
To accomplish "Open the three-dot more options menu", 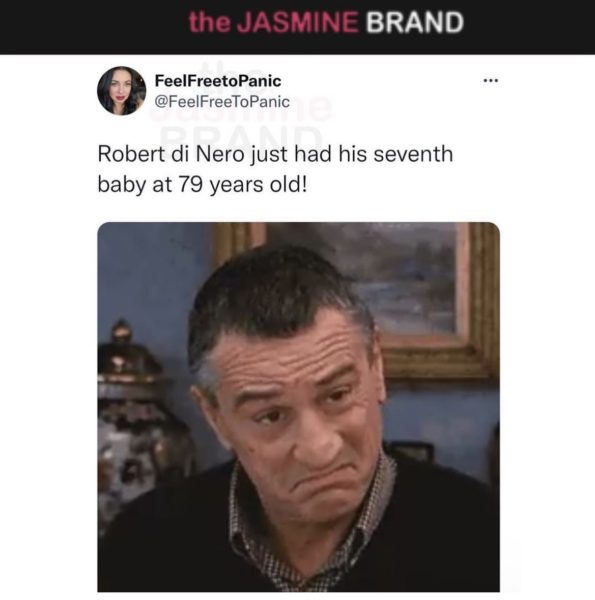I will pos(491,80).
